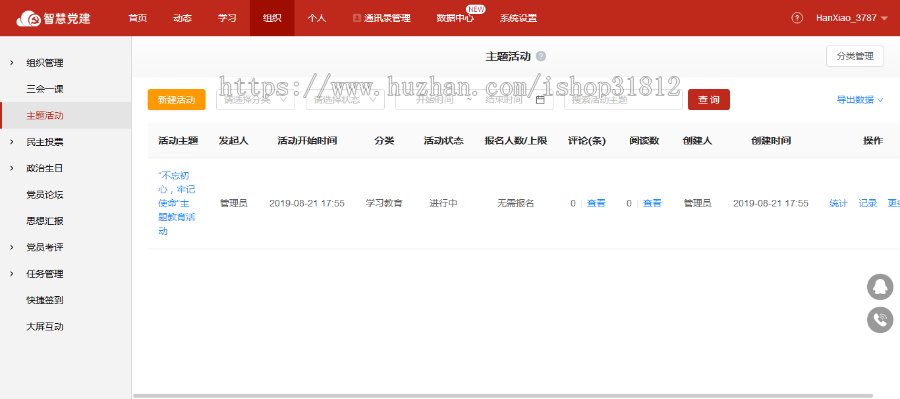Open the 动态 top menu

click(x=183, y=18)
